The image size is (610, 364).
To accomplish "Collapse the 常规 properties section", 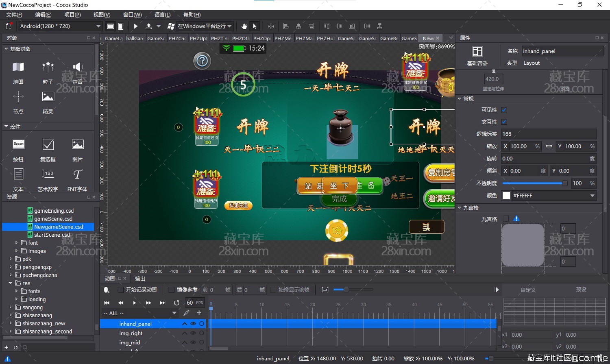I will coord(460,99).
